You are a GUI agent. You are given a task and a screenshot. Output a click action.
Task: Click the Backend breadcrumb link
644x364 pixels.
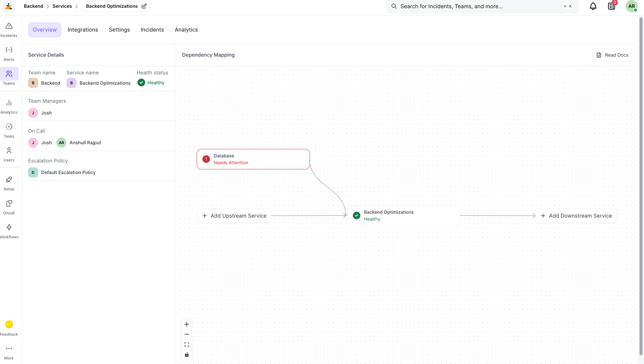click(x=33, y=6)
